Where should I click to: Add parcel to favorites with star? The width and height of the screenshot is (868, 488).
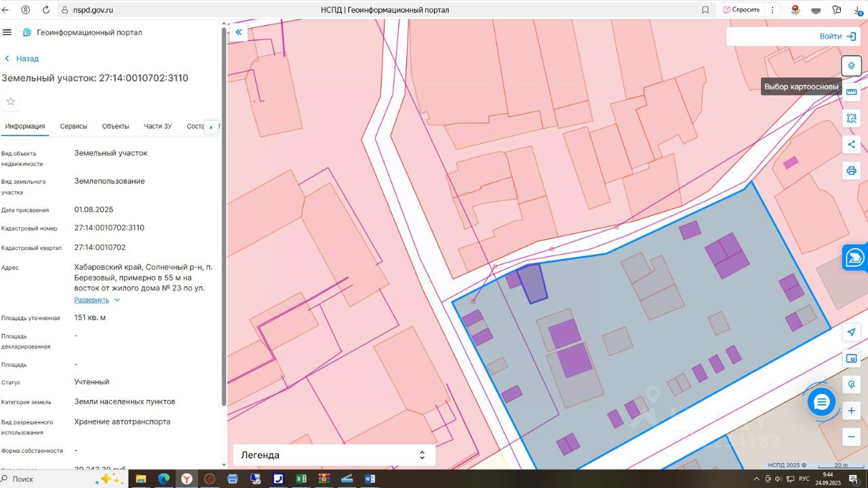click(x=11, y=102)
